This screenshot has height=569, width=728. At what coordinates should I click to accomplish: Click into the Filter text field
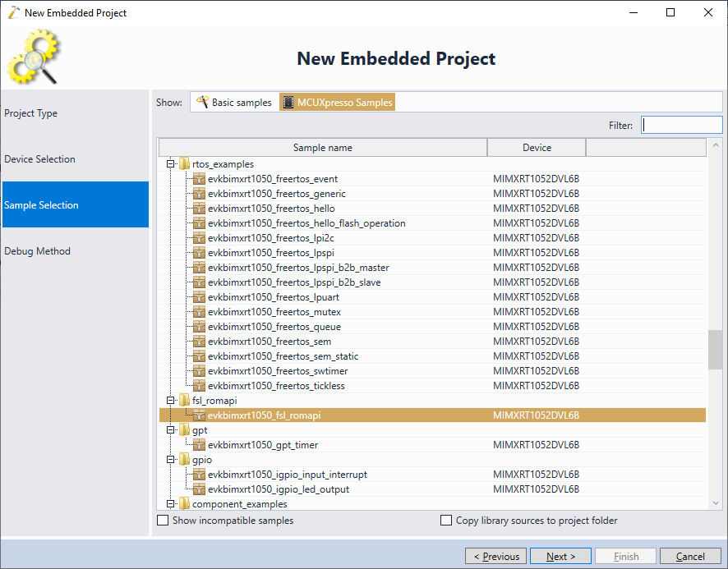681,125
